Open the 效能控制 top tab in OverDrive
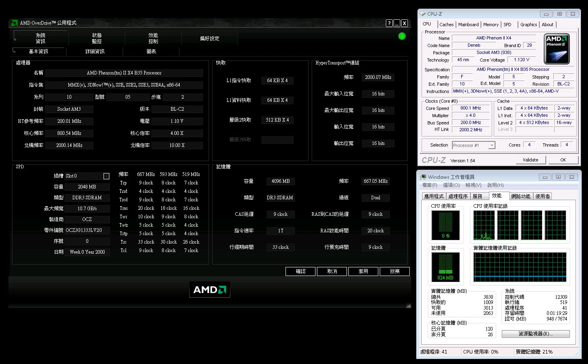Viewport: 588px width, 364px height. click(153, 38)
